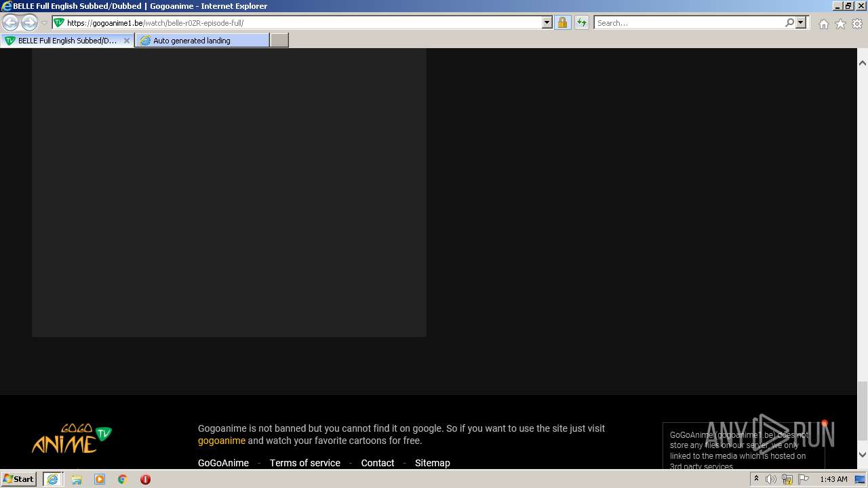Open the volume speaker tray icon
Viewport: 868px width, 488px height.
(x=771, y=479)
